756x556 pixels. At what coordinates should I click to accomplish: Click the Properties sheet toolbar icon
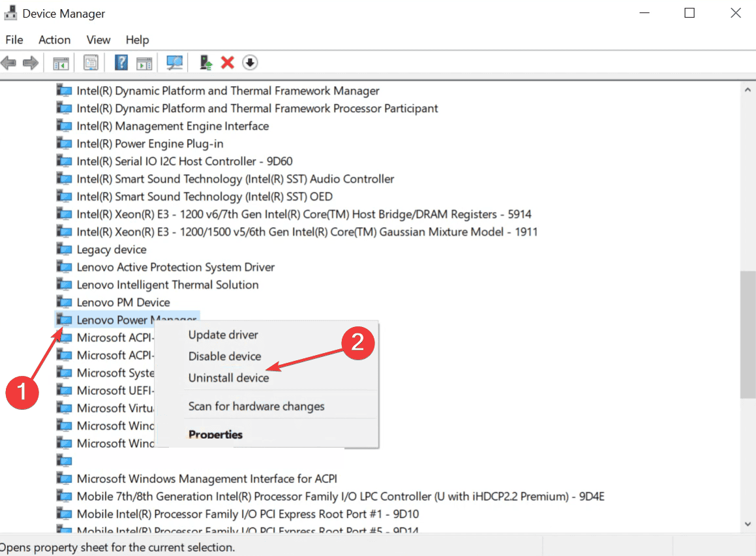pyautogui.click(x=91, y=63)
